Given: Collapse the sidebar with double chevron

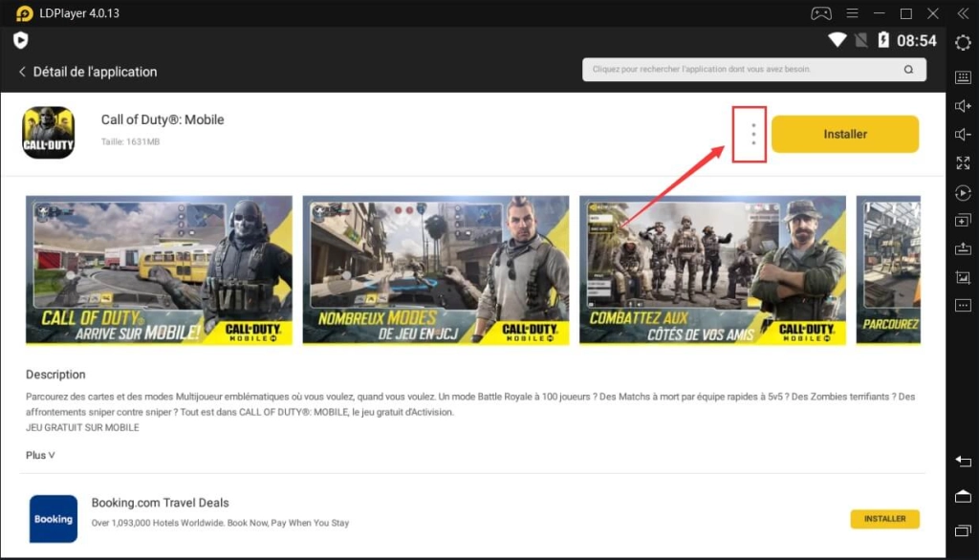Looking at the screenshot, I should (963, 13).
